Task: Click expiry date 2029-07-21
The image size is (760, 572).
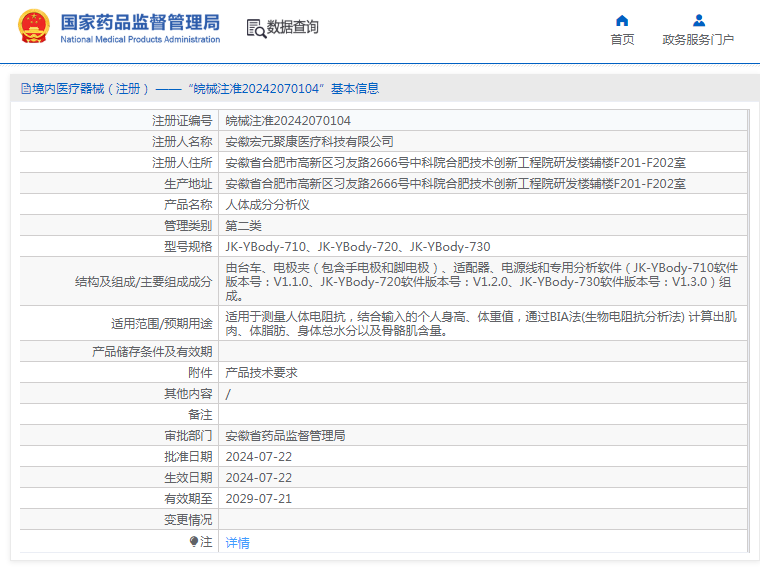Action: click(x=258, y=499)
